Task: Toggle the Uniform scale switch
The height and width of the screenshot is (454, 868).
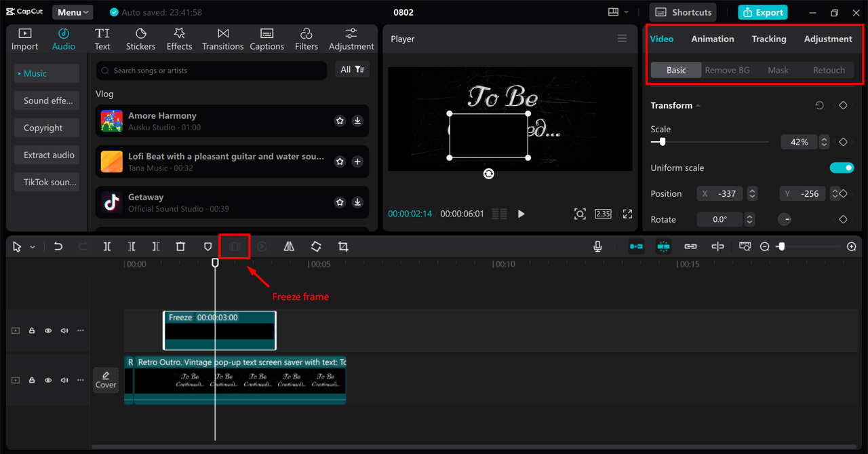Action: [842, 168]
